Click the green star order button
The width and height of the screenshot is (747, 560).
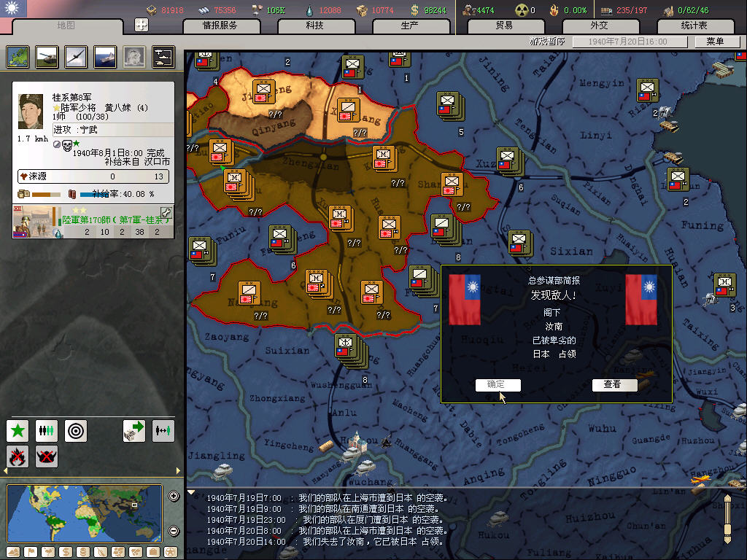point(18,431)
